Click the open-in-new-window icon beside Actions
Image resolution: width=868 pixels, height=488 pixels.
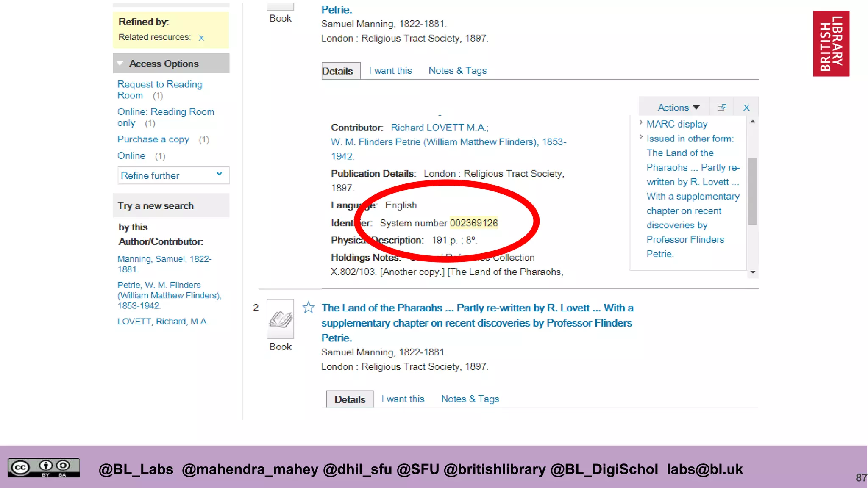pyautogui.click(x=722, y=108)
